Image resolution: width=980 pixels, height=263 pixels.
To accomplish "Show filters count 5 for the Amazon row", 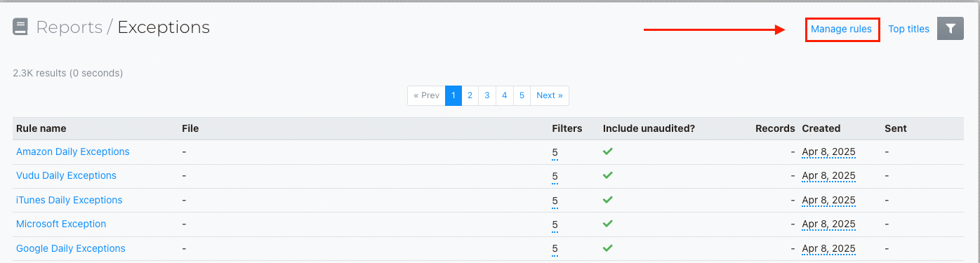I will tap(555, 152).
